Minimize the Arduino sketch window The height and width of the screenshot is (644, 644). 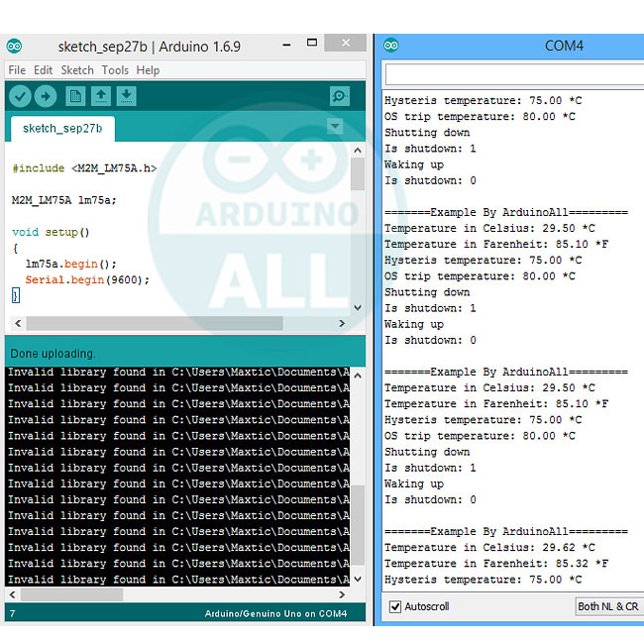(287, 45)
